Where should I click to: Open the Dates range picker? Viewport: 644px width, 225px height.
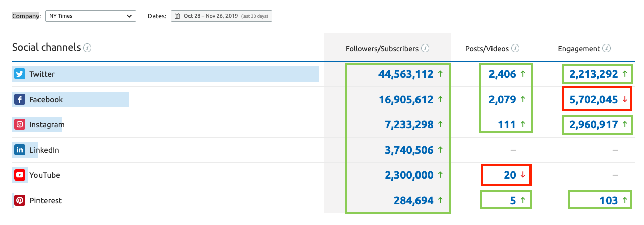pyautogui.click(x=221, y=16)
